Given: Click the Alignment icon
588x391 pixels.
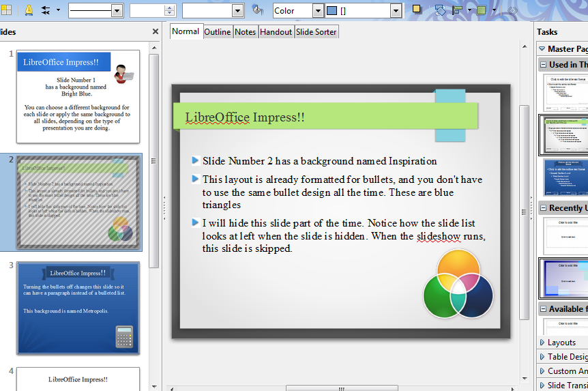Looking at the screenshot, I should 458,10.
